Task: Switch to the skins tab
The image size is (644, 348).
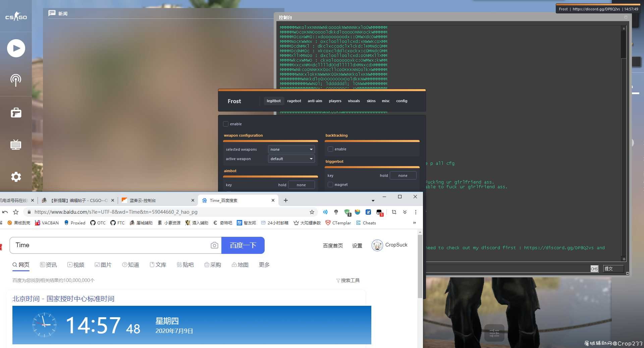Action: (371, 101)
